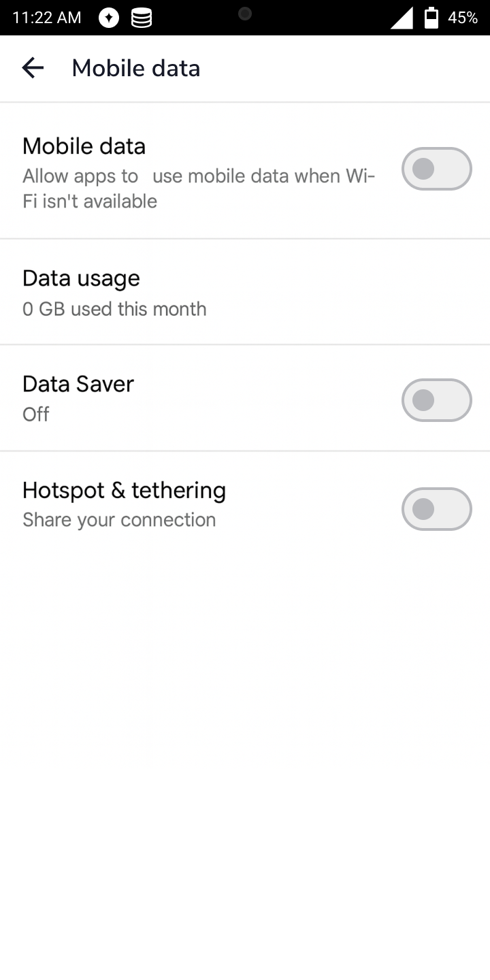Image resolution: width=490 pixels, height=980 pixels.
Task: Select the Mobile data setting label
Action: point(84,146)
